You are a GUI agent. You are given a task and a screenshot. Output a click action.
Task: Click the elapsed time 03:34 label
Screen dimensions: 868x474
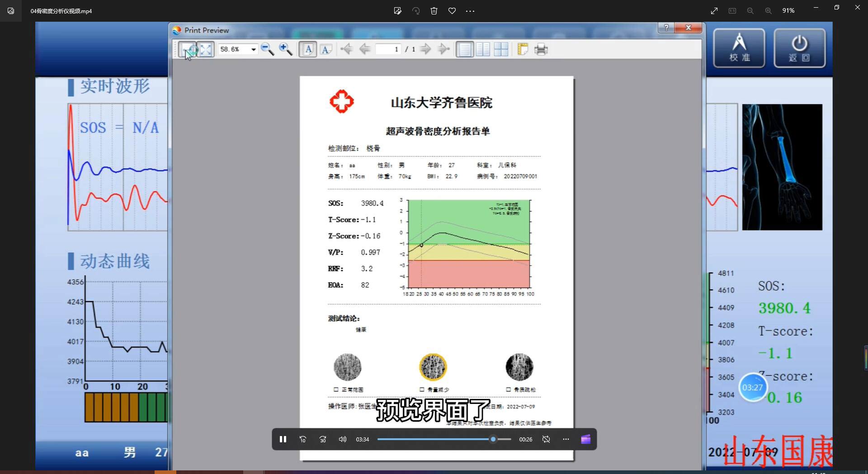coord(362,439)
